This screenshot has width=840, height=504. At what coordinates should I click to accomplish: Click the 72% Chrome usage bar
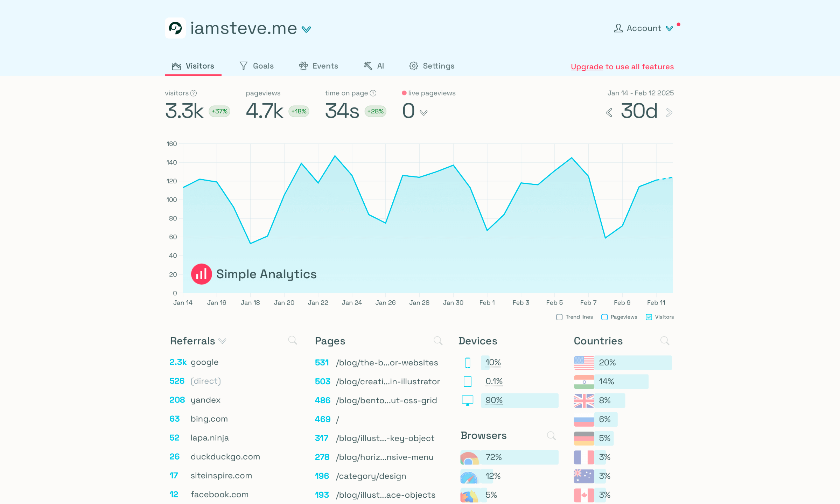point(520,457)
